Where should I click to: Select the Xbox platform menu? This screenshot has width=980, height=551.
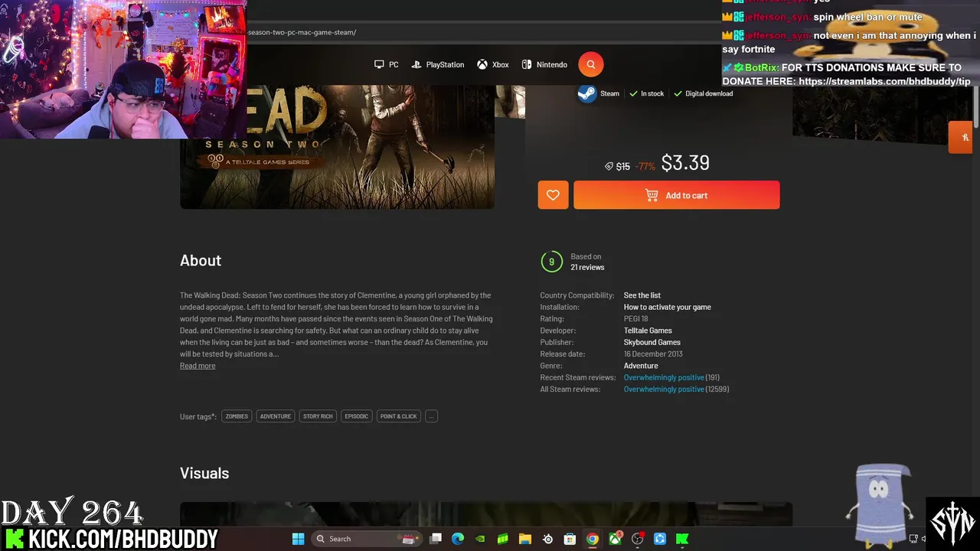493,65
